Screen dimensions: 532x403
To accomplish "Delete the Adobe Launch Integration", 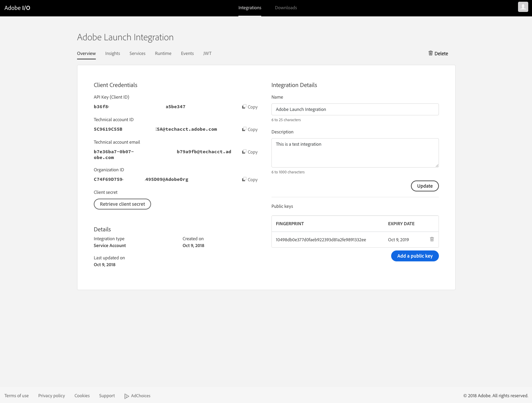I will [438, 53].
